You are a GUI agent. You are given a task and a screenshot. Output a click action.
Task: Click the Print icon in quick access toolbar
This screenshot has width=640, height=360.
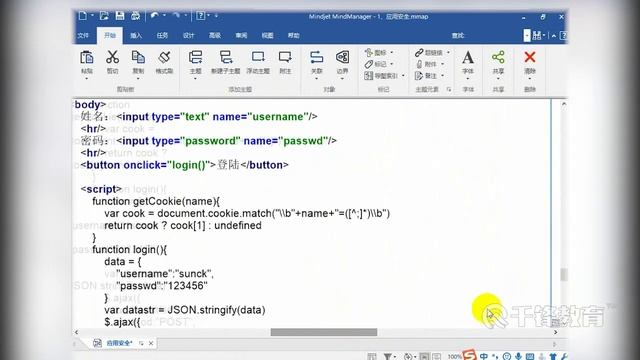136,16
